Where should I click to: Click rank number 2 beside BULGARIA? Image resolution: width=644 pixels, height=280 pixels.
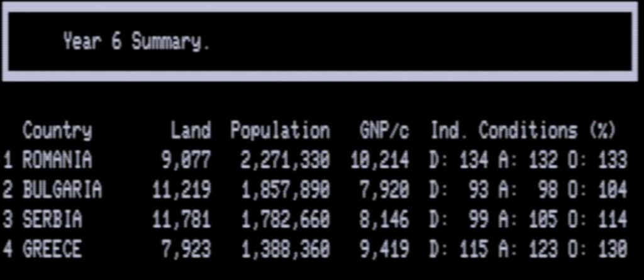8,189
